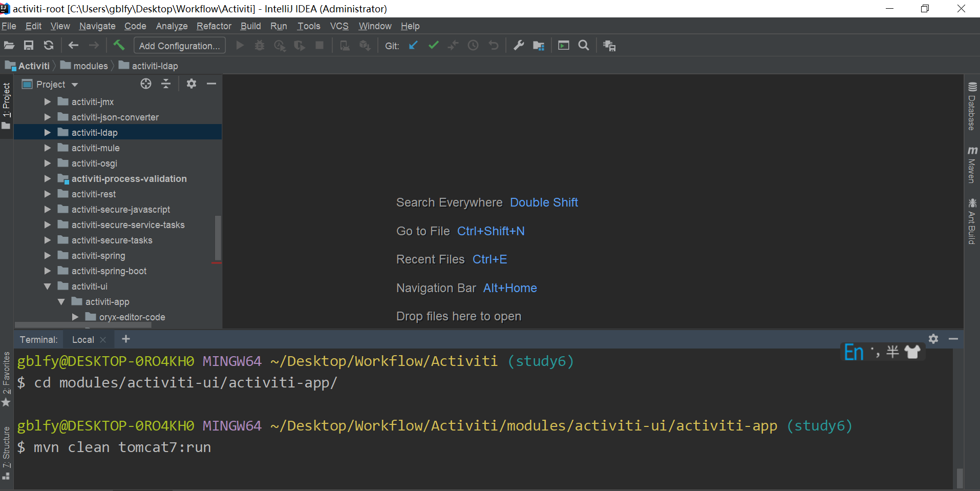The image size is (980, 491).
Task: Click the Project tree horizontal scrollbar
Action: [x=83, y=325]
